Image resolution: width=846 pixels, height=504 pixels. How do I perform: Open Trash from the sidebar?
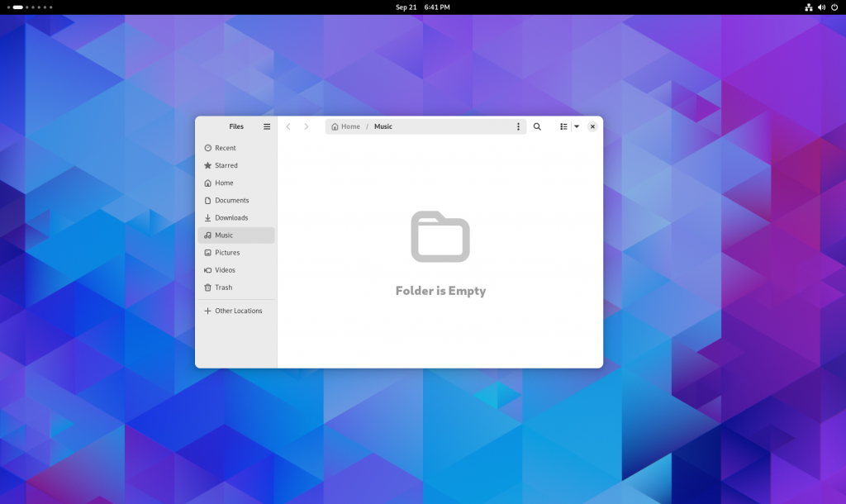coord(223,288)
